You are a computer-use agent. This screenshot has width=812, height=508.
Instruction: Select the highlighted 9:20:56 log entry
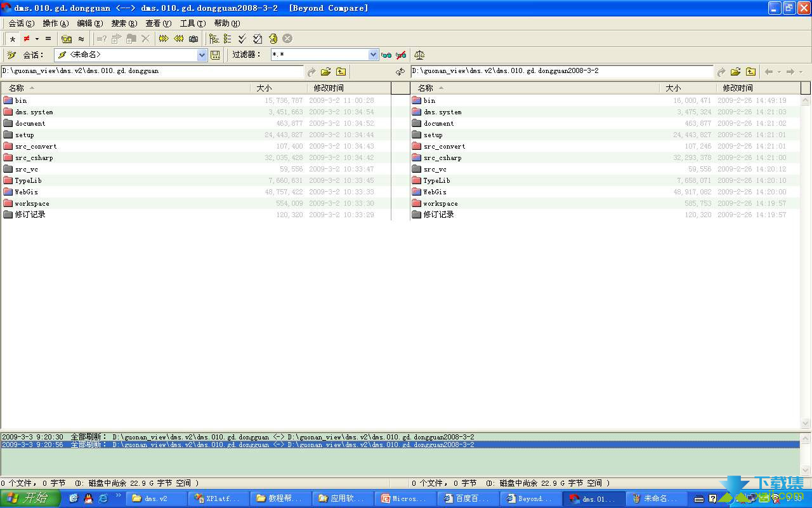click(x=400, y=444)
